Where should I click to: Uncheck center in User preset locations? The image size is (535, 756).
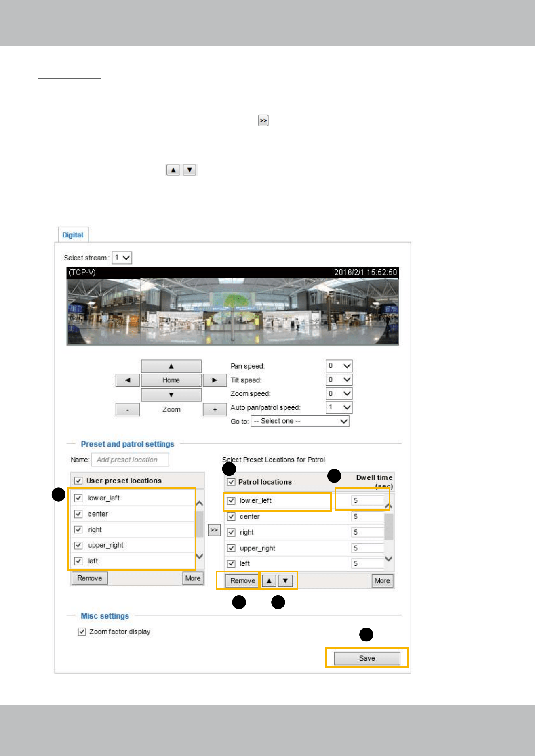78,514
